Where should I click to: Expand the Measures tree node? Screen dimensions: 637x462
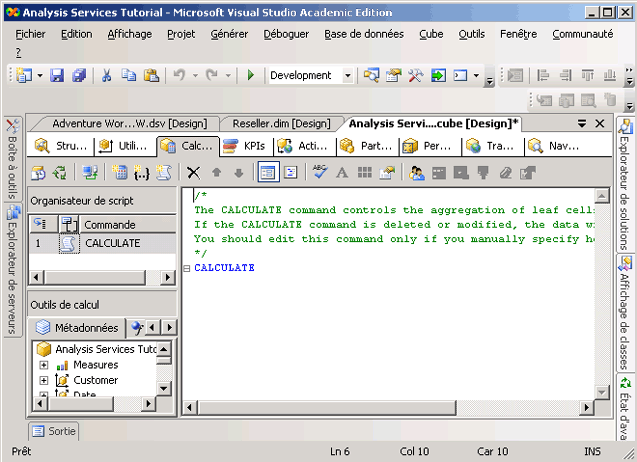43,365
